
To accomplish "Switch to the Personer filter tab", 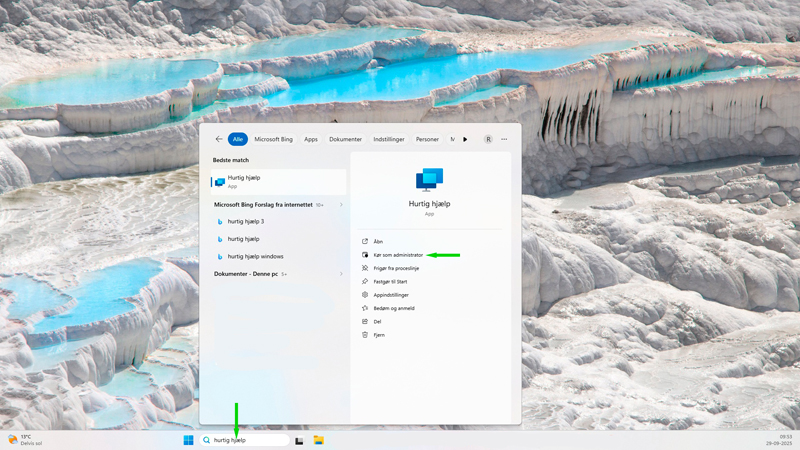I will [x=427, y=139].
